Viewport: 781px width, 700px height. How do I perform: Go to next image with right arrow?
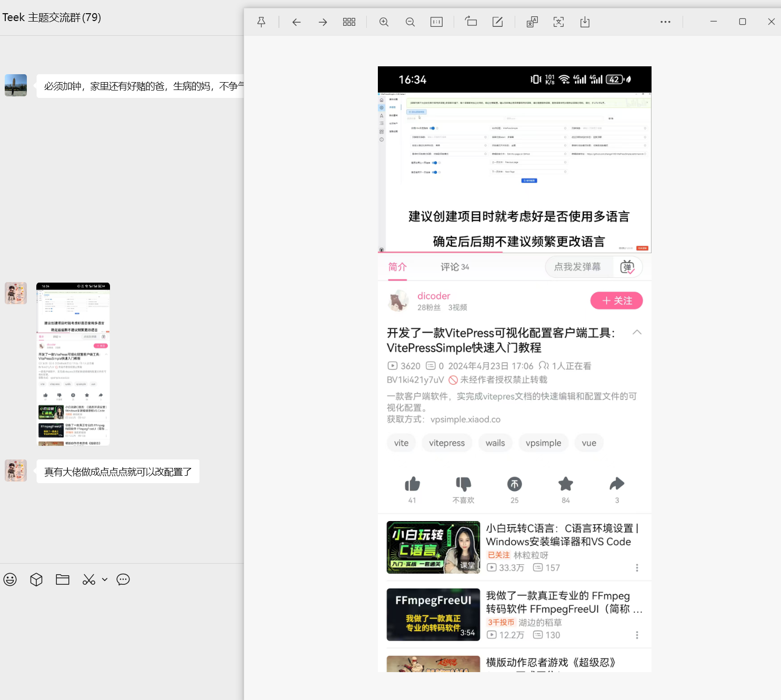[x=323, y=22]
